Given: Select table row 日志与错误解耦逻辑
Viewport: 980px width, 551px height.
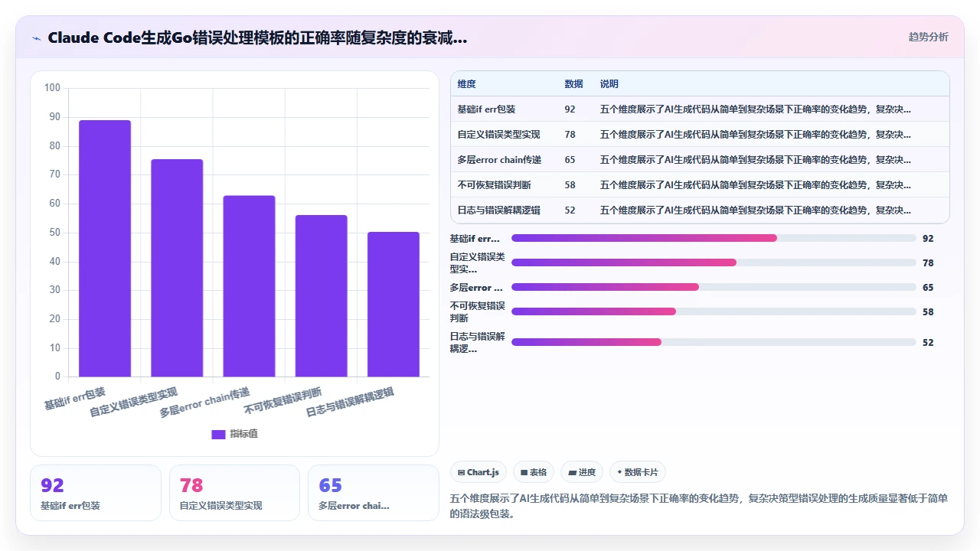Looking at the screenshot, I should coord(700,210).
